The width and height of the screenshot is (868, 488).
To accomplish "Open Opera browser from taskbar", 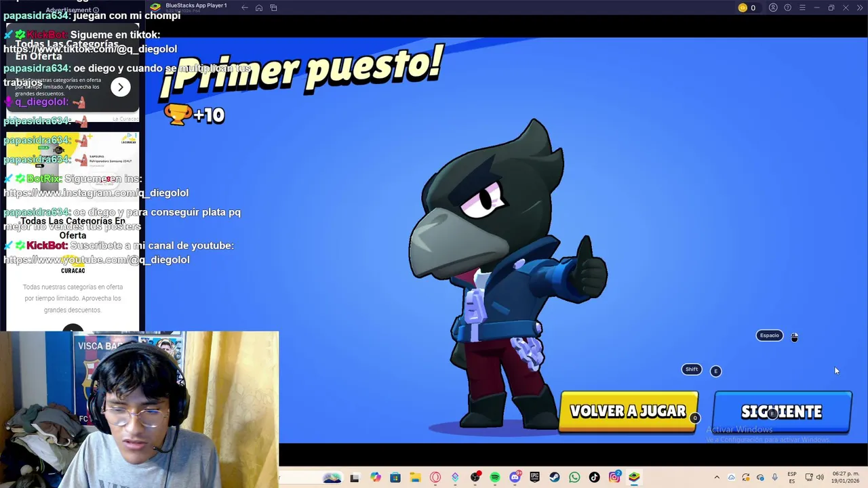I will pyautogui.click(x=435, y=478).
